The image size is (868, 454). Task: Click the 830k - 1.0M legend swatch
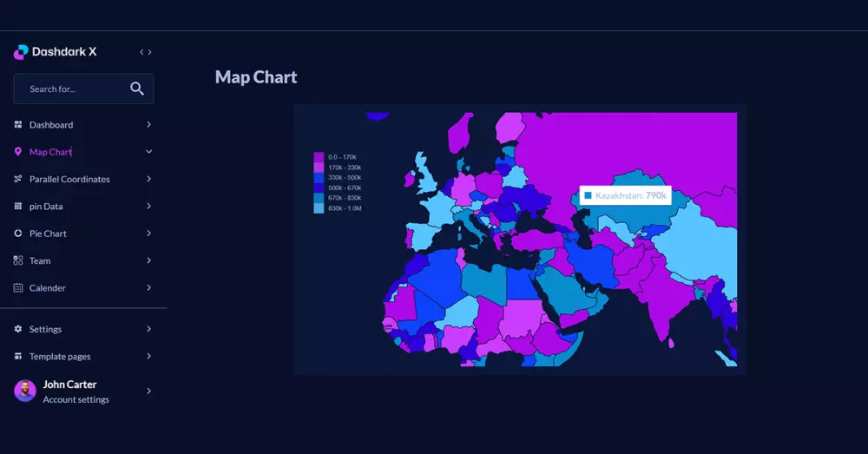[x=319, y=208]
